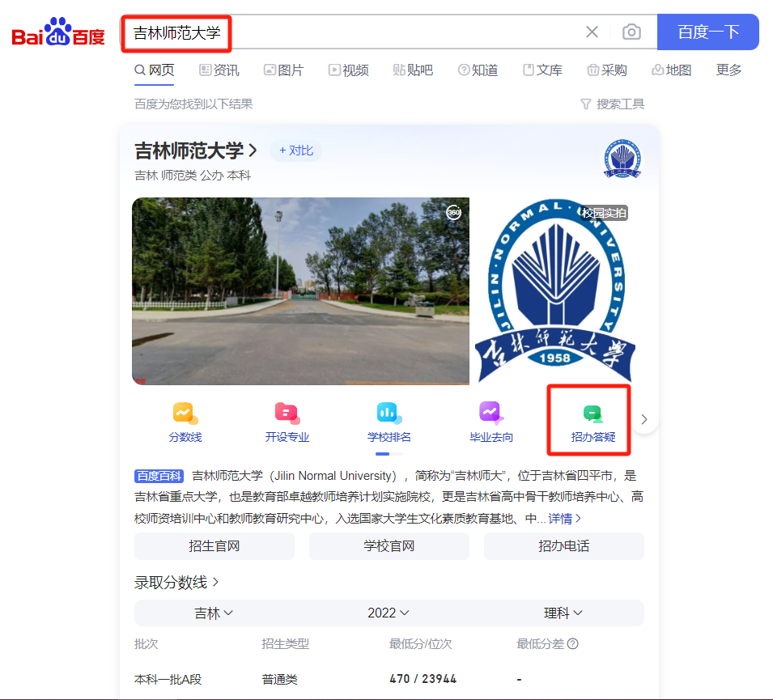Open 分数线 score line icon

pyautogui.click(x=185, y=422)
